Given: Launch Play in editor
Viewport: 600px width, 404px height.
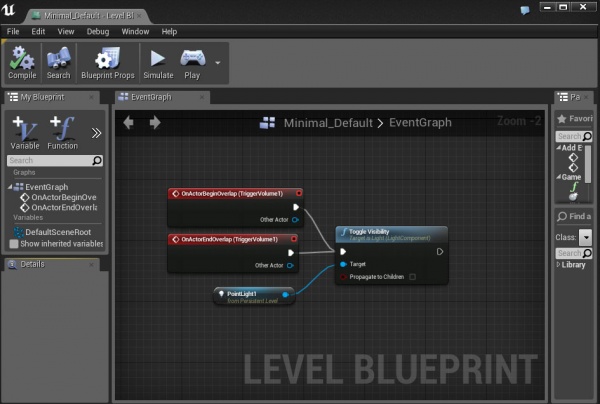Looking at the screenshot, I should [x=192, y=63].
